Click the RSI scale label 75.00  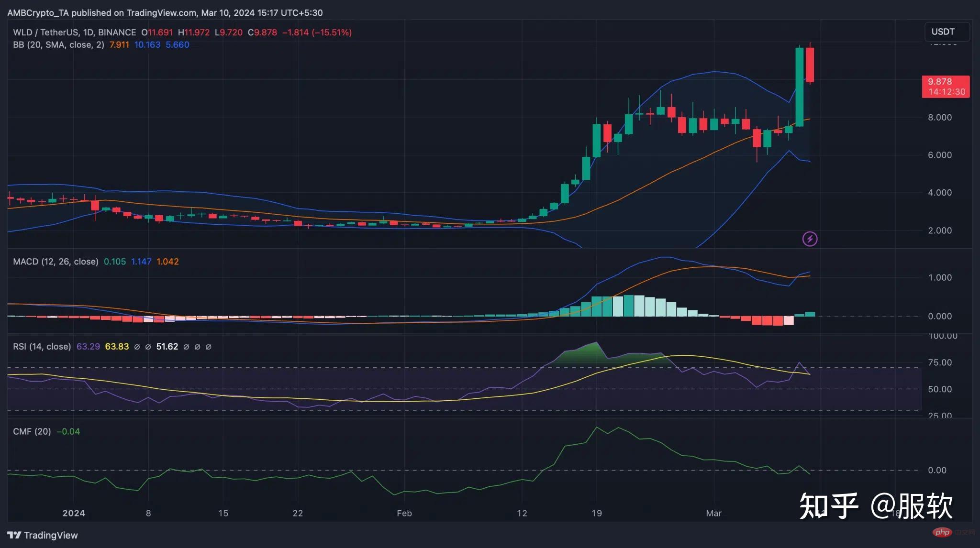(940, 362)
